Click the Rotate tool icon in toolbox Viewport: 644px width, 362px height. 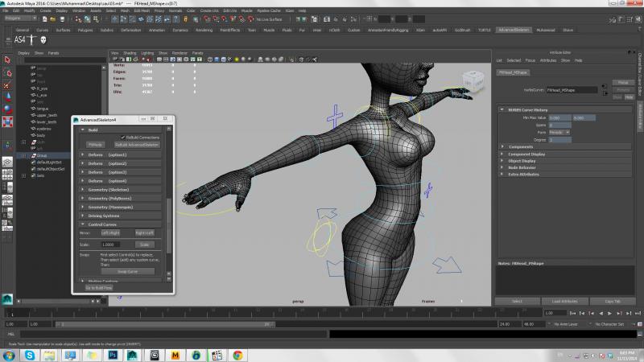tap(7, 109)
